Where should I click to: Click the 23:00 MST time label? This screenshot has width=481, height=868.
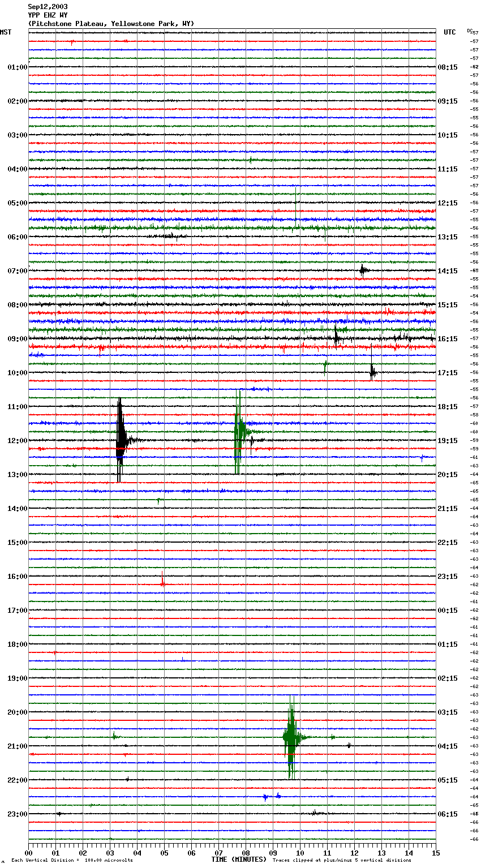(x=18, y=814)
